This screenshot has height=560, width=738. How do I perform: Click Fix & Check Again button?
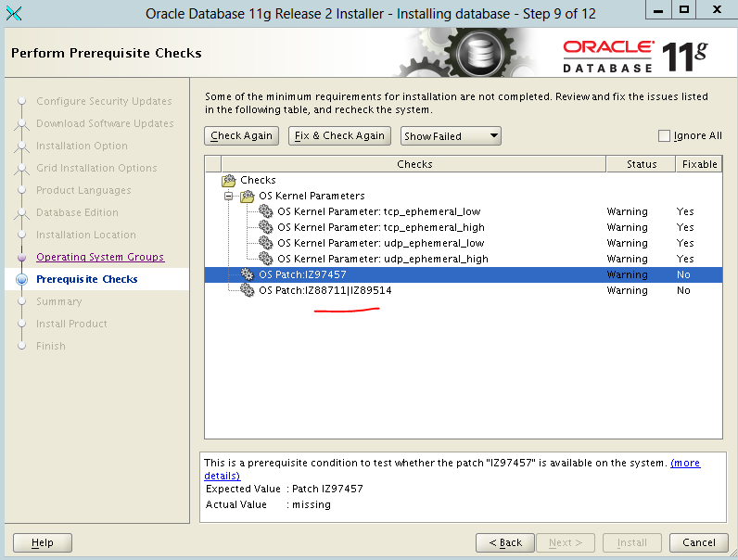pos(339,135)
